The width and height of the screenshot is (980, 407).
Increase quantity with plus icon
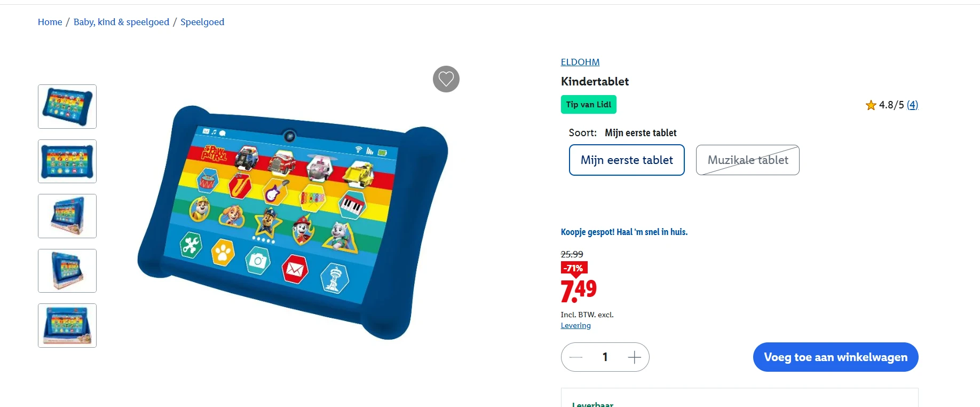[634, 357]
